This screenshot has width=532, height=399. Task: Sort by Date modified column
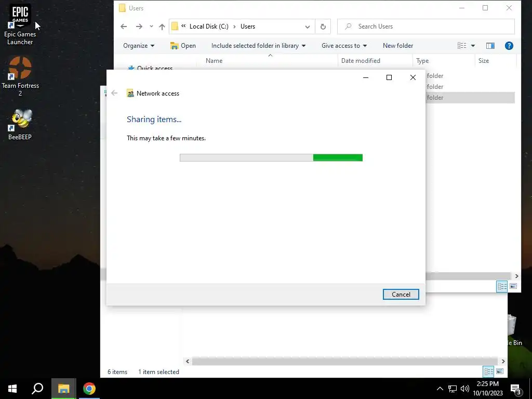coord(375,61)
